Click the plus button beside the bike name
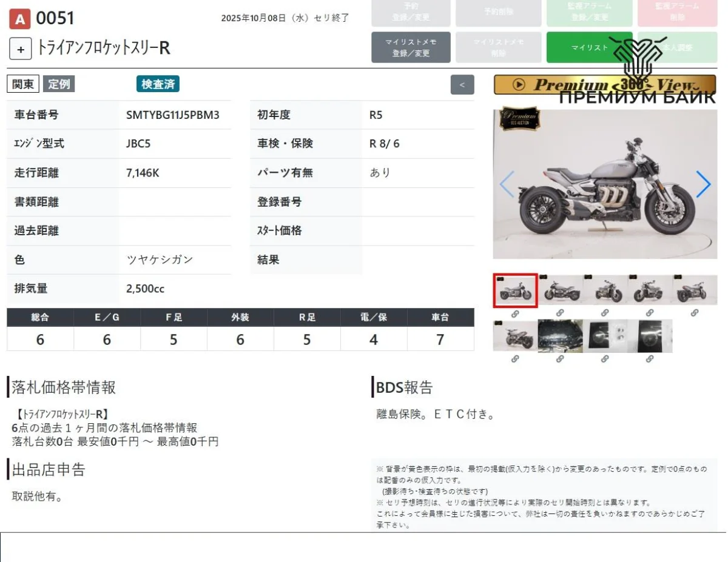Viewport: 728px width, 562px height. click(20, 49)
